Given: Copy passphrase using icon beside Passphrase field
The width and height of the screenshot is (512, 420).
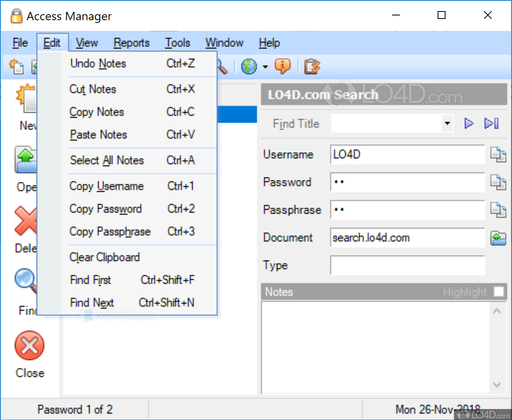Looking at the screenshot, I should coord(498,210).
